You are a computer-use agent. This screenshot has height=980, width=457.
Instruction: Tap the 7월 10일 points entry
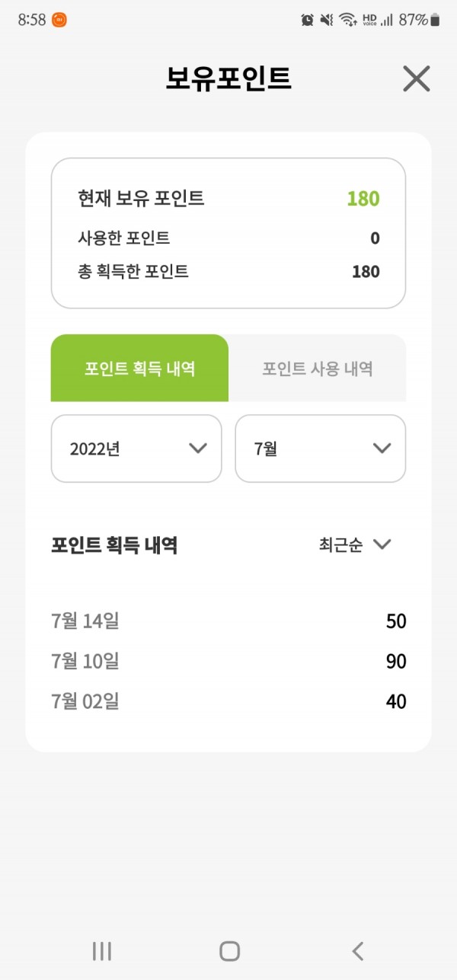coord(228,661)
